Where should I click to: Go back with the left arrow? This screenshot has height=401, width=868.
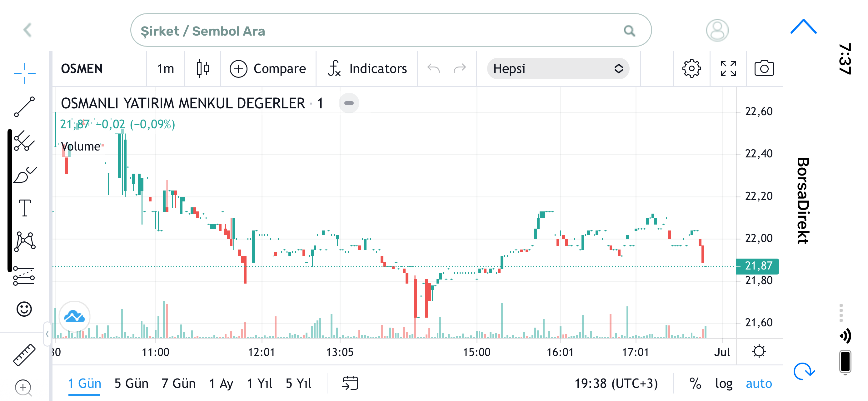click(27, 30)
